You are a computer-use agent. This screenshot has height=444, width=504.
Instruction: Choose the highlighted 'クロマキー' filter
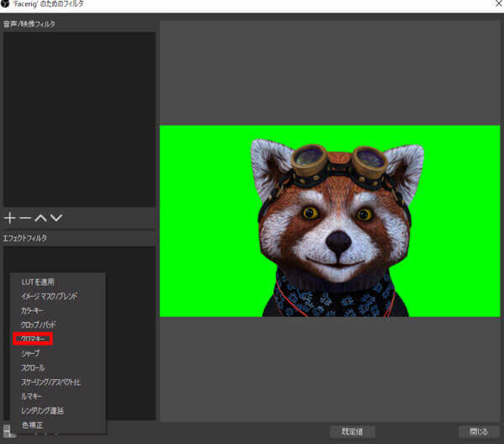34,339
